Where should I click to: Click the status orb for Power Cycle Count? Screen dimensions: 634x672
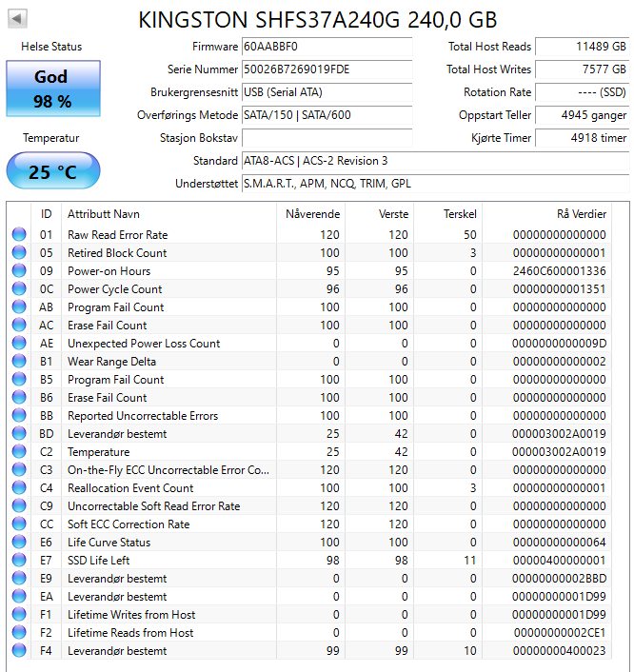[x=19, y=288]
